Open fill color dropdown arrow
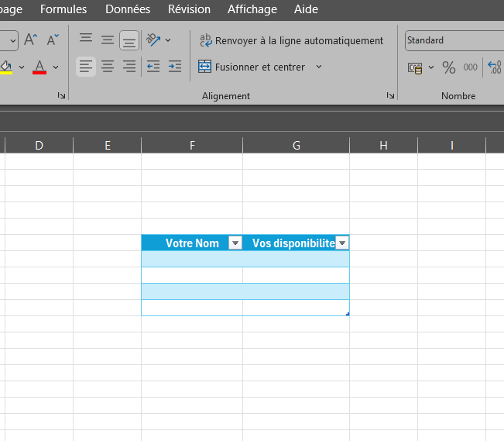The image size is (504, 441). point(22,67)
